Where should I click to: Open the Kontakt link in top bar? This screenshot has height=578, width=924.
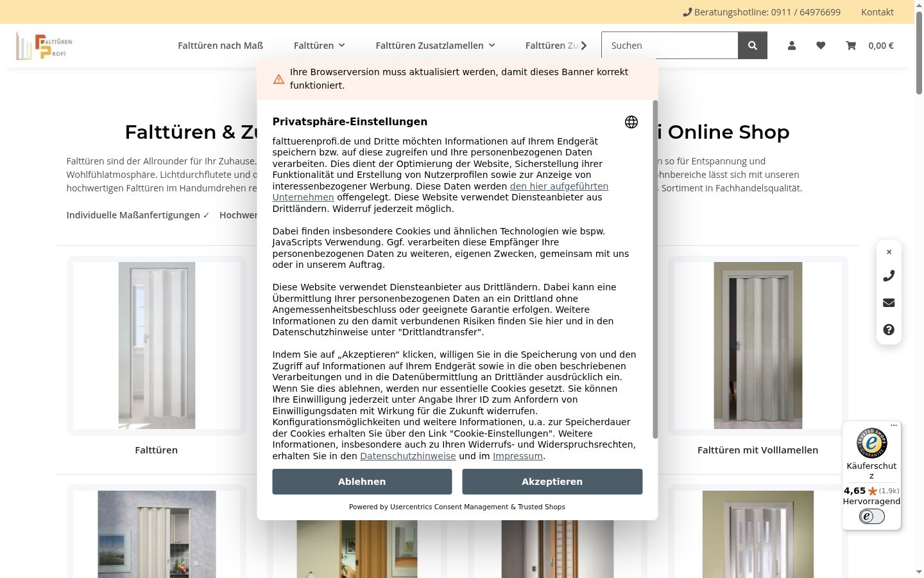pos(877,12)
